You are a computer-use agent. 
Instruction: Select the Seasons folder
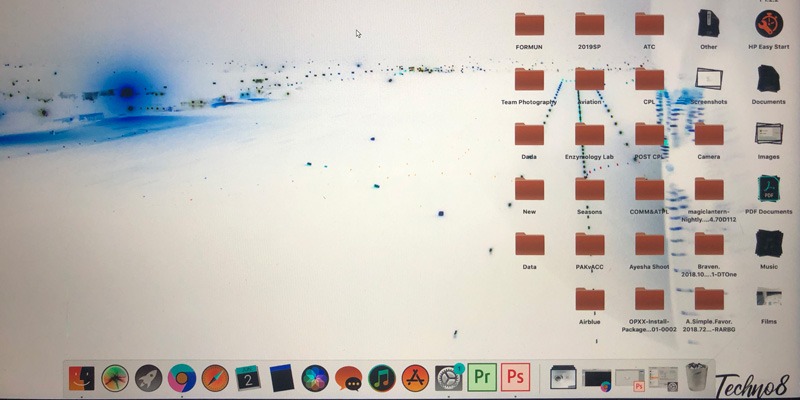click(589, 189)
